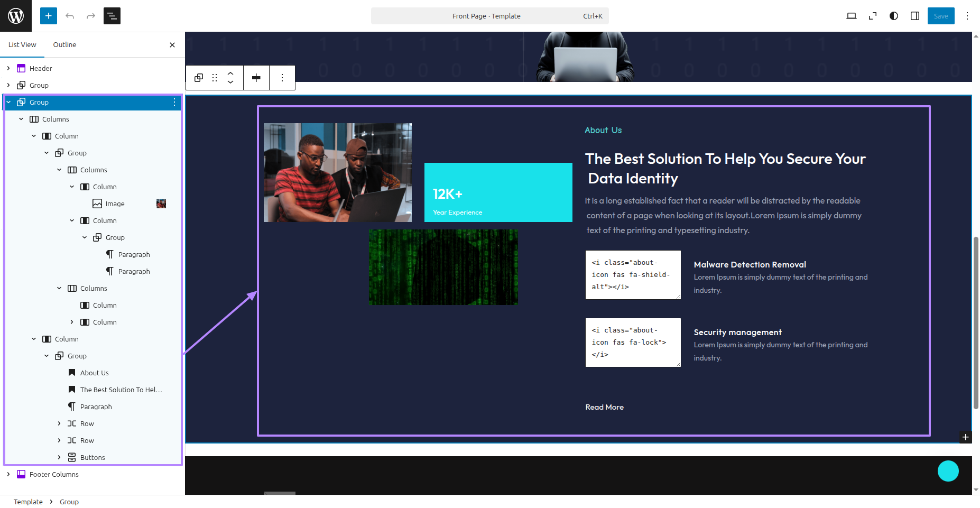Click the drag handle in block toolbar
The width and height of the screenshot is (980, 508).
(215, 78)
